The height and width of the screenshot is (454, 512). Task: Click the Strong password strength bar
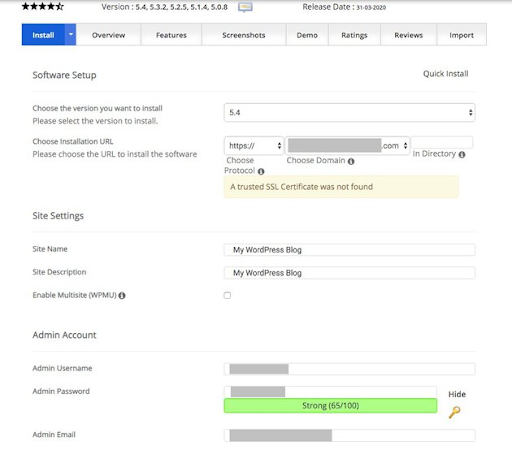tap(330, 406)
